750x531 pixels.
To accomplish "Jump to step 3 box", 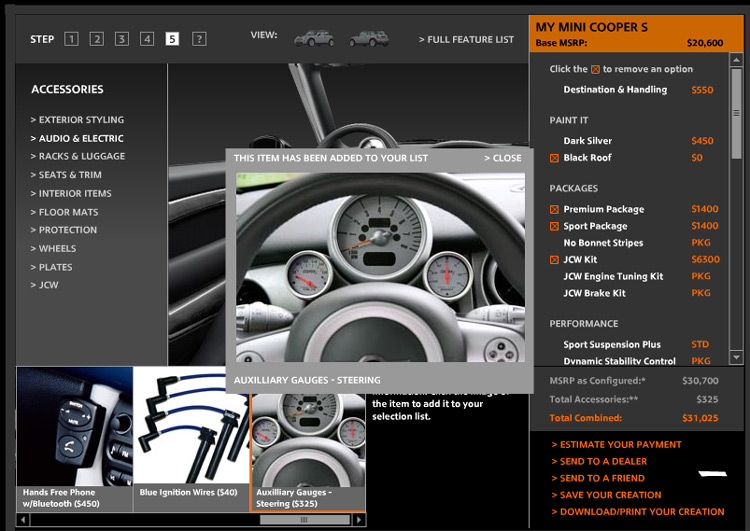I will (x=121, y=39).
